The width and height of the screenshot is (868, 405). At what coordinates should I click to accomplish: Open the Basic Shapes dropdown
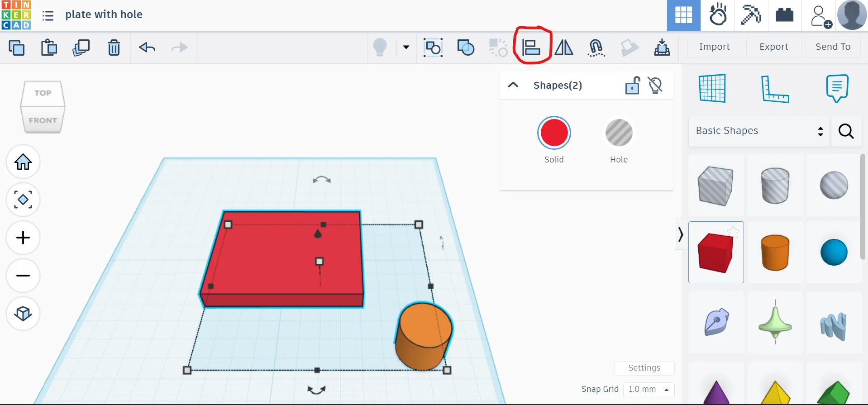[x=759, y=131]
